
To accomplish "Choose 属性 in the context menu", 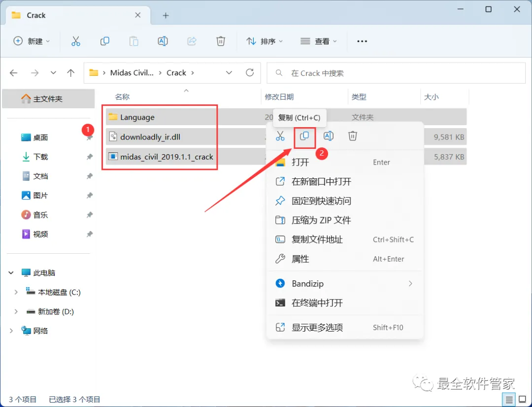I will tap(345, 259).
